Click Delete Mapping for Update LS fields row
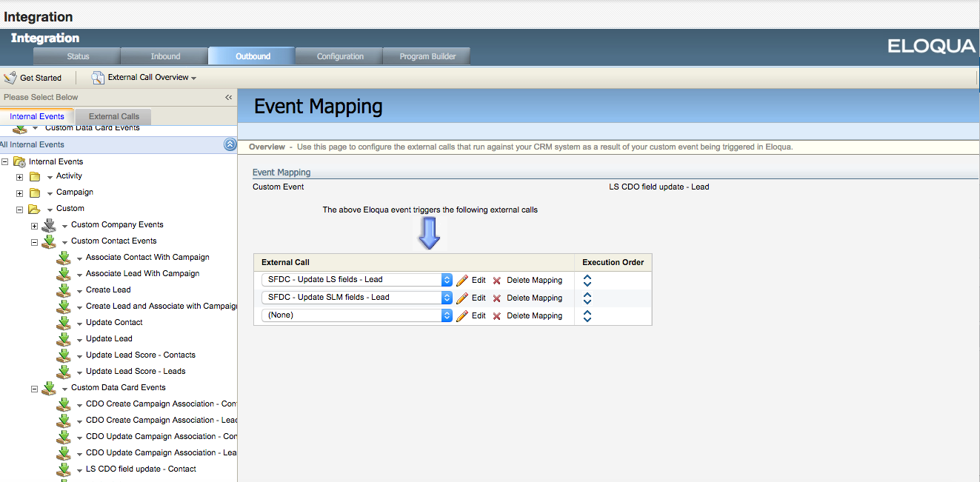Image resolution: width=980 pixels, height=482 pixels. point(535,280)
